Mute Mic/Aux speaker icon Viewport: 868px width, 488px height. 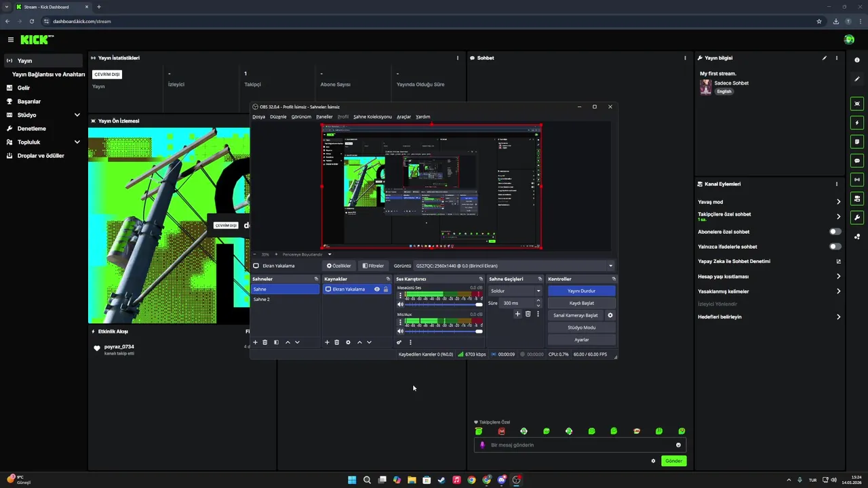pos(400,331)
